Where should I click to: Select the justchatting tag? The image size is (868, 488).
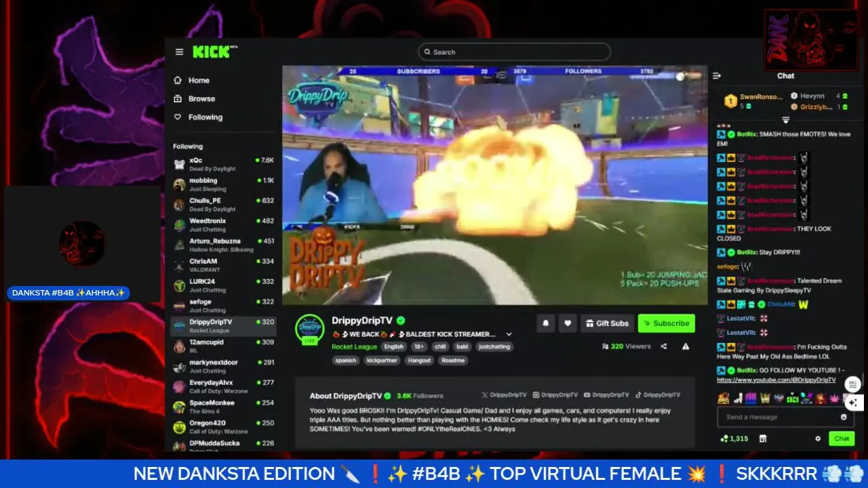click(x=494, y=346)
